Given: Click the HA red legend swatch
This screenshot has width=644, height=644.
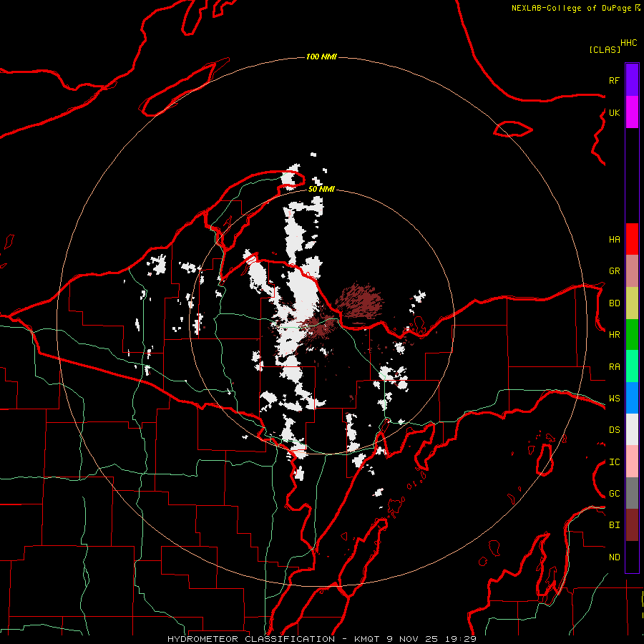Looking at the screenshot, I should (632, 239).
